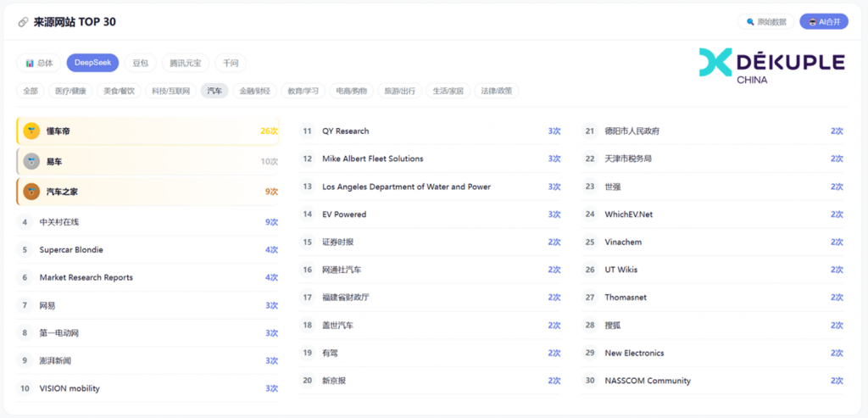Click the WhichEV.Net entry
This screenshot has width=868, height=418.
pyautogui.click(x=712, y=215)
